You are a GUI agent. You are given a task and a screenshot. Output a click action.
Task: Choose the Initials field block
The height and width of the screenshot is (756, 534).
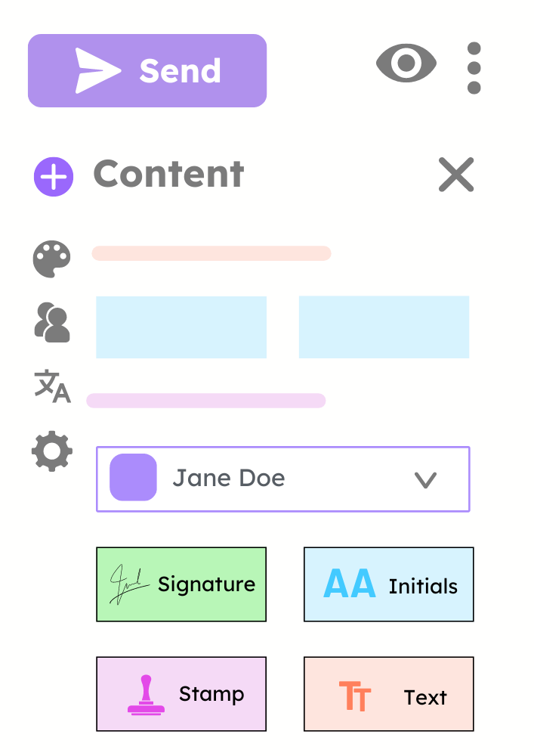[x=388, y=584]
